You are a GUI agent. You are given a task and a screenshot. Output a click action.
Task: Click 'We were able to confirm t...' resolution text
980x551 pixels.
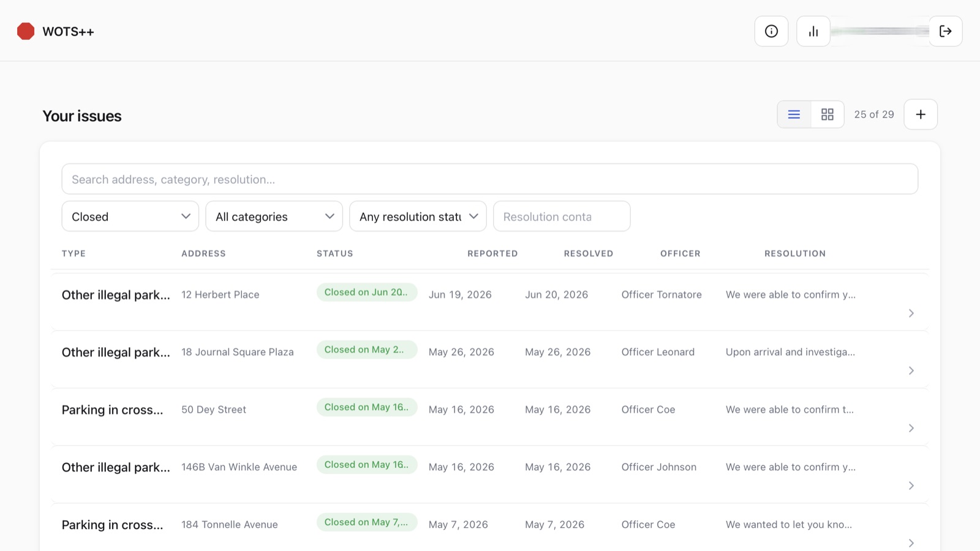(x=790, y=410)
